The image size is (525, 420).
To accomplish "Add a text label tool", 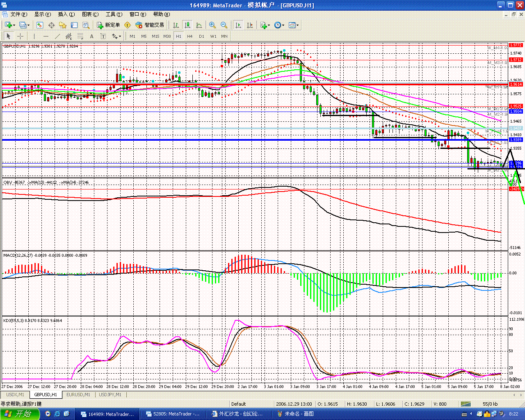I will click(91, 36).
